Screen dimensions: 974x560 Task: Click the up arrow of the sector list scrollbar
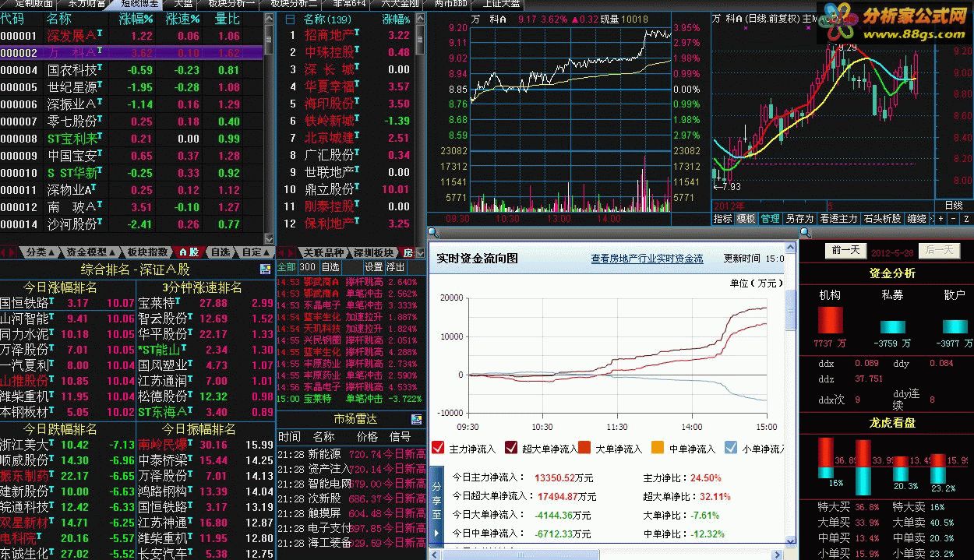(420, 17)
